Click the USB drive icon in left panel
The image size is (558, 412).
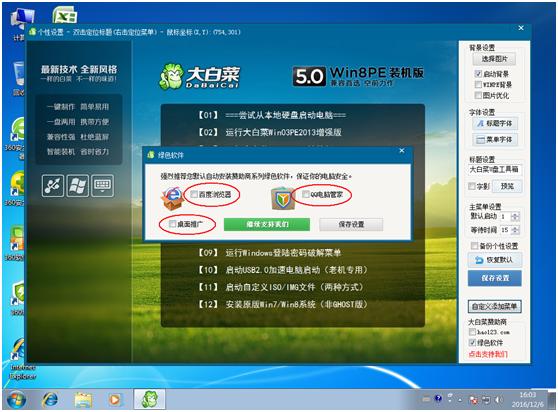(53, 185)
